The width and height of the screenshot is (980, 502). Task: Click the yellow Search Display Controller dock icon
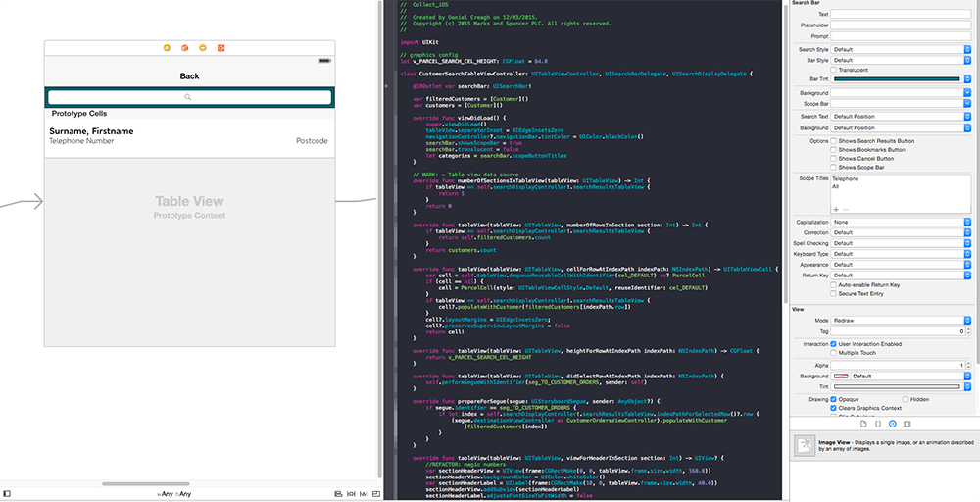point(203,47)
